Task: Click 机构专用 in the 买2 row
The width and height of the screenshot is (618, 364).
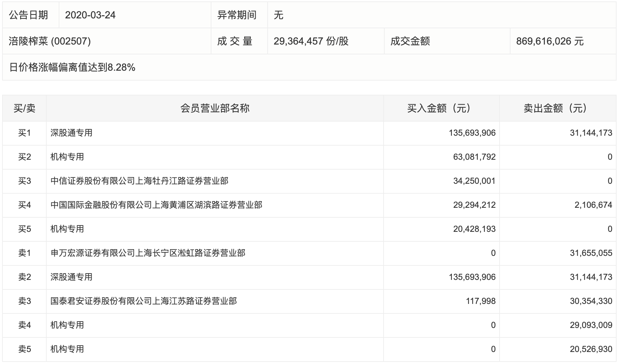Action: (x=67, y=157)
